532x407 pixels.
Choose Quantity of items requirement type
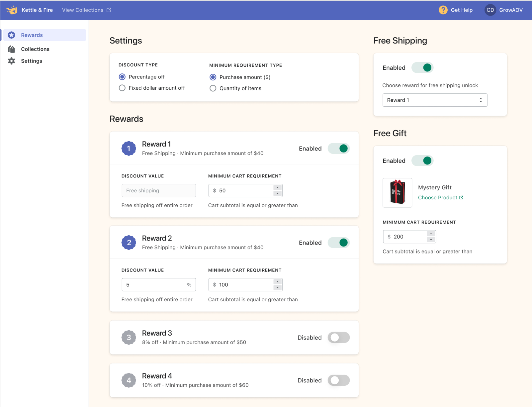[x=213, y=88]
